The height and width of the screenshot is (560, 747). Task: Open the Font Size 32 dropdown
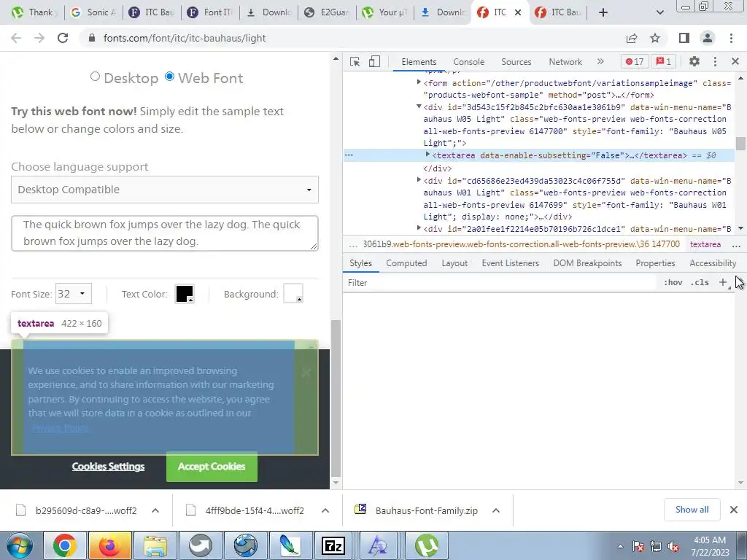(74, 294)
